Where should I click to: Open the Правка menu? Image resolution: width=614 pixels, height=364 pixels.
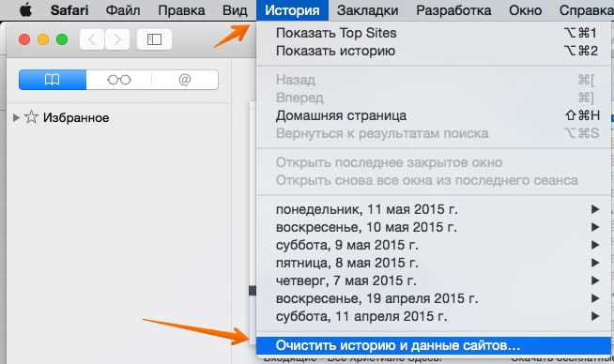[181, 10]
